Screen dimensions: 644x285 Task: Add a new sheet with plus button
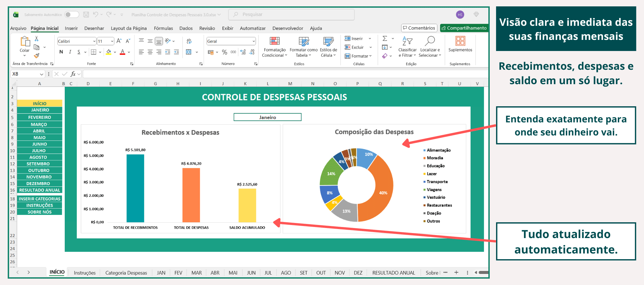click(x=456, y=272)
